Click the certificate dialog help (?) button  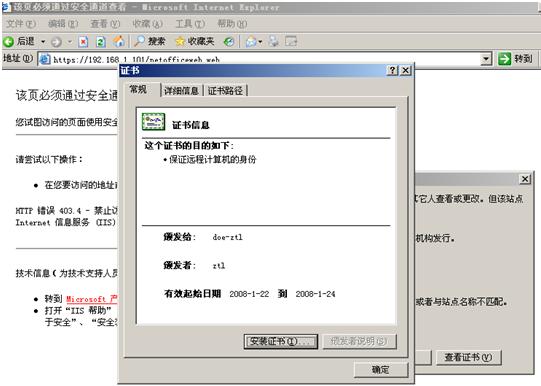click(392, 71)
